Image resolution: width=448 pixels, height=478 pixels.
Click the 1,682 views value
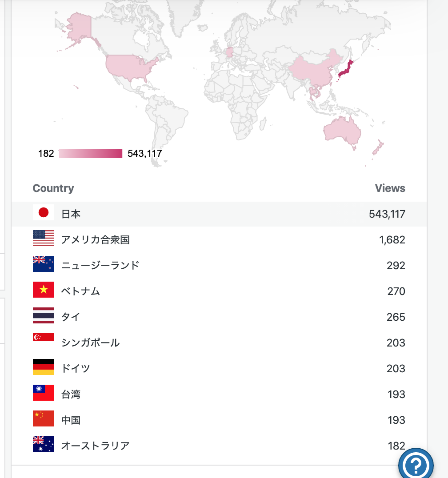pyautogui.click(x=392, y=240)
